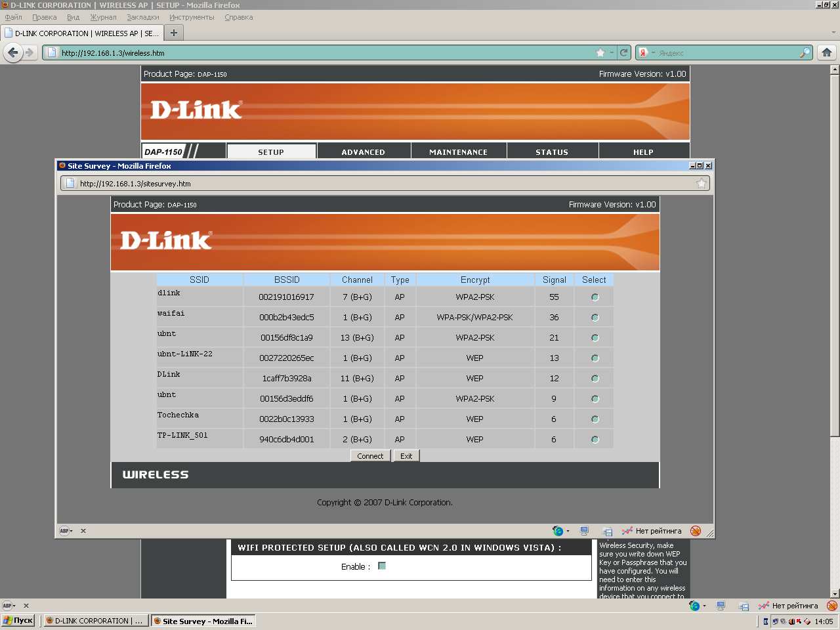The image size is (840, 630).
Task: Click the rating icon in Site Survey status bar
Action: click(x=627, y=531)
